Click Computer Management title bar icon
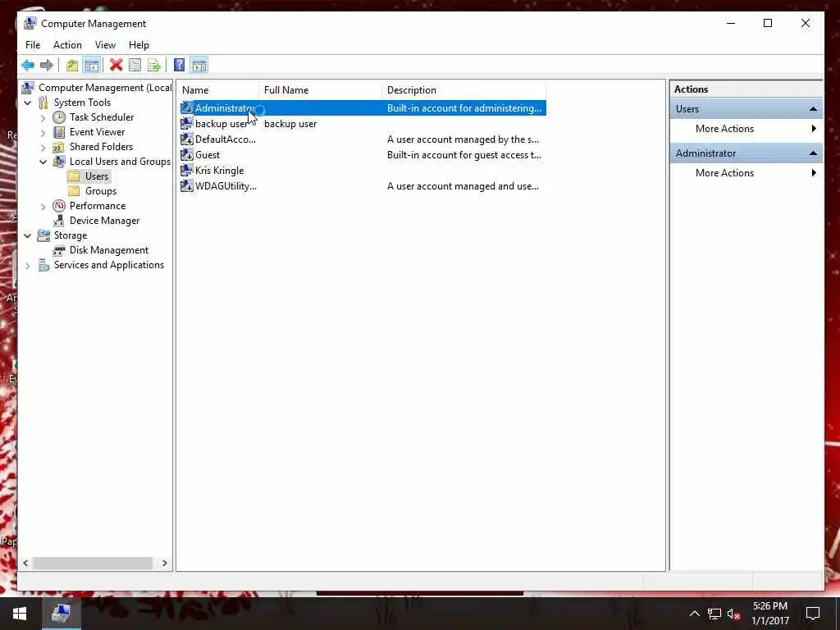Image resolution: width=840 pixels, height=630 pixels. click(x=30, y=24)
